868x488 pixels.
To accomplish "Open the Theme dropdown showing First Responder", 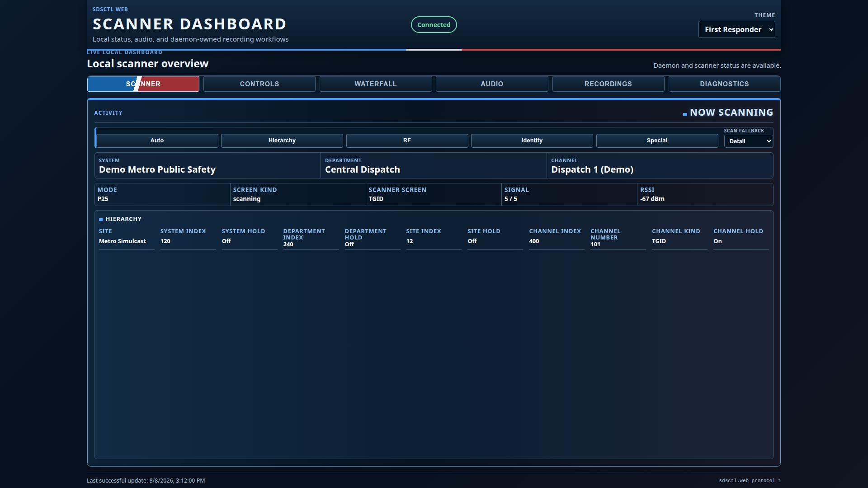I will coord(736,29).
